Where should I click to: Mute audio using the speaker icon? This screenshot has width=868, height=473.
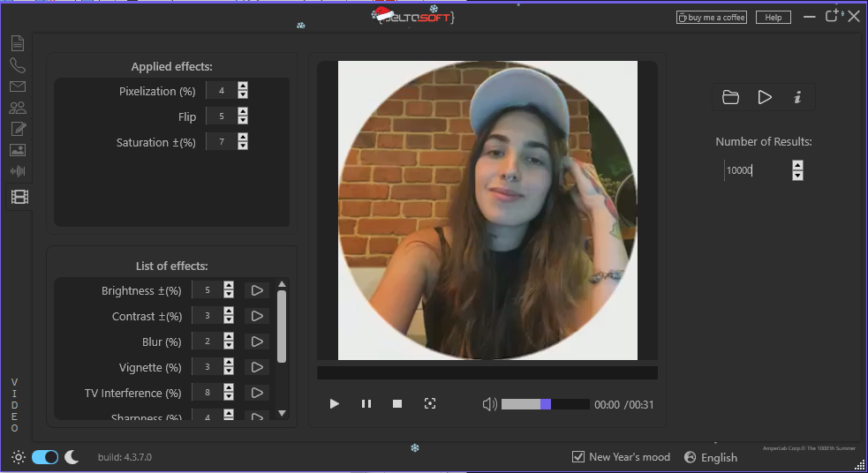[489, 404]
